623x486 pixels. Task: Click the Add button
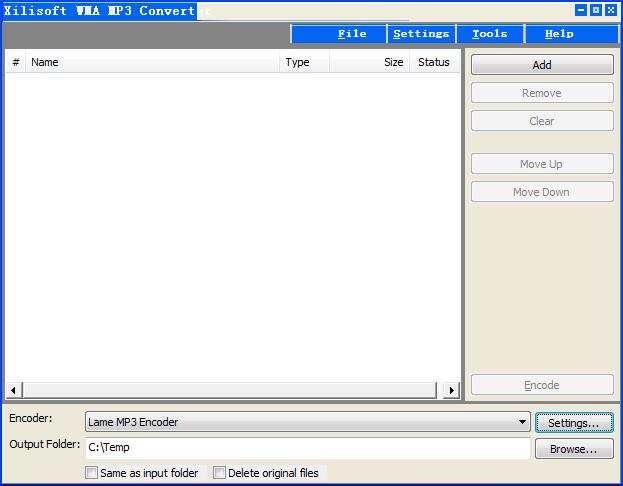(542, 65)
